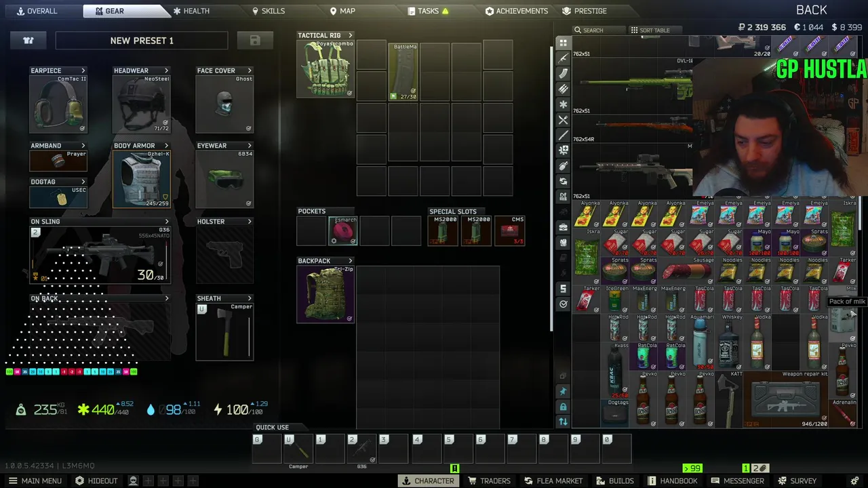This screenshot has width=868, height=488.
Task: Open Messenger from bottom bar
Action: [x=738, y=481]
